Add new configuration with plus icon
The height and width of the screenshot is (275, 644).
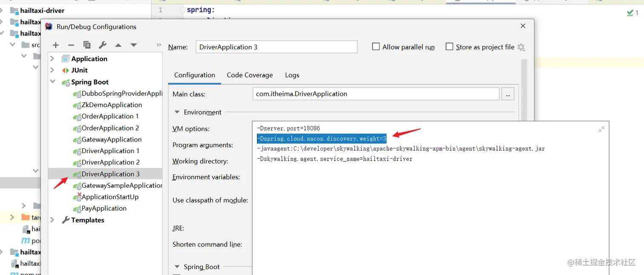pyautogui.click(x=56, y=45)
